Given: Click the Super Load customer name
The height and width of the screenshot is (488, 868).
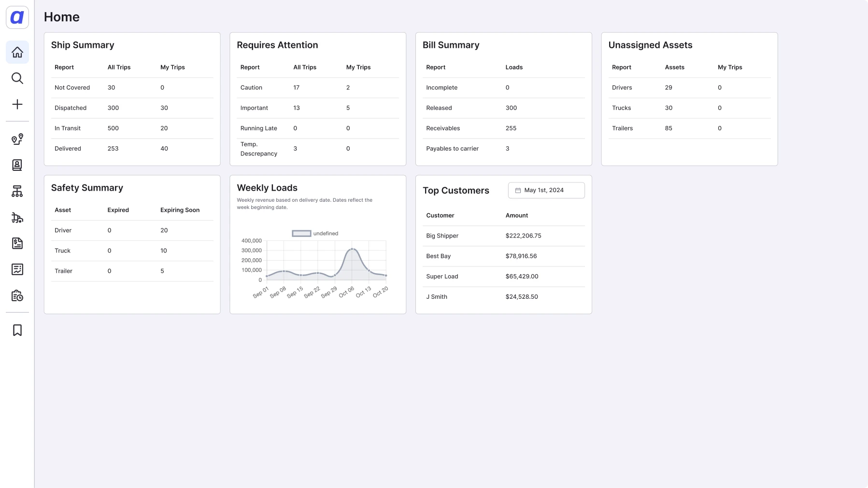Looking at the screenshot, I should click(x=442, y=277).
